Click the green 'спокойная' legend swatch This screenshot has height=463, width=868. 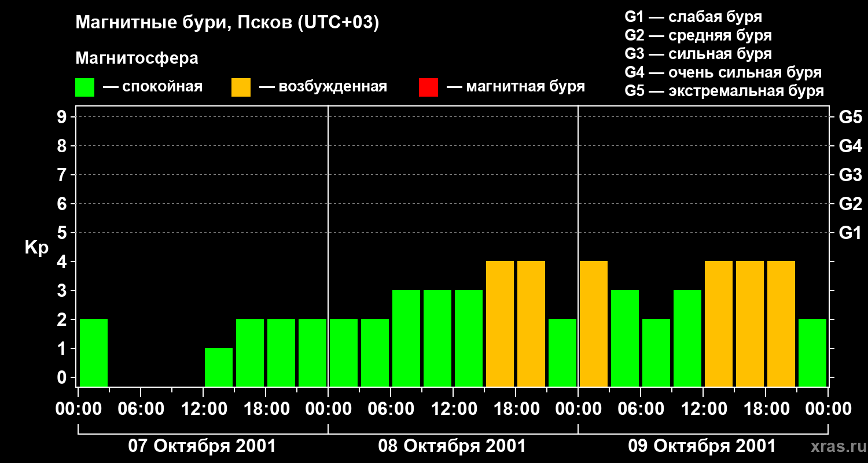point(84,87)
